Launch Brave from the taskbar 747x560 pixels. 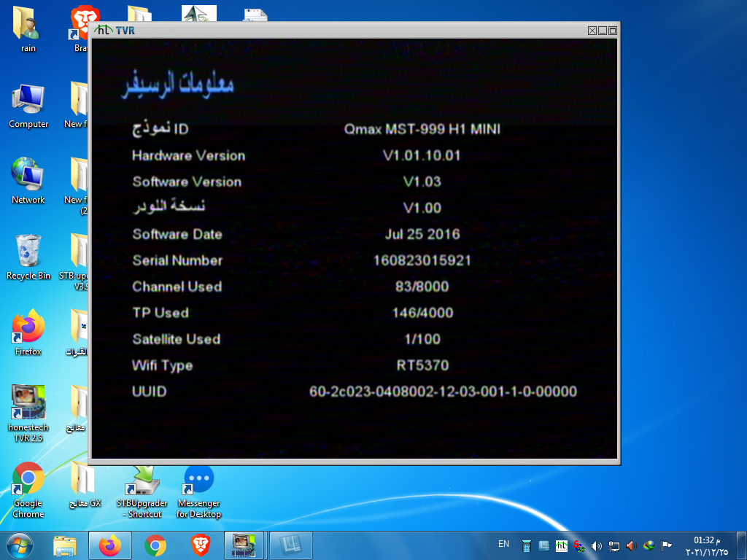point(200,545)
